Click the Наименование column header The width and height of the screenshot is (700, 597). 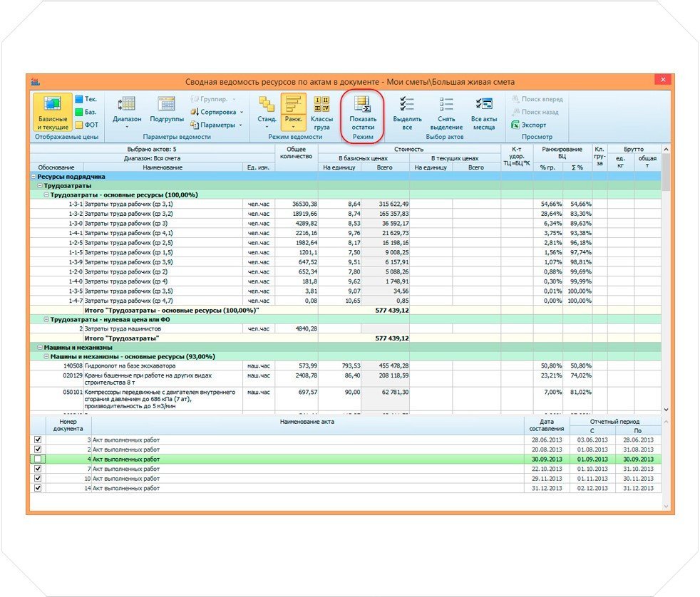point(163,167)
